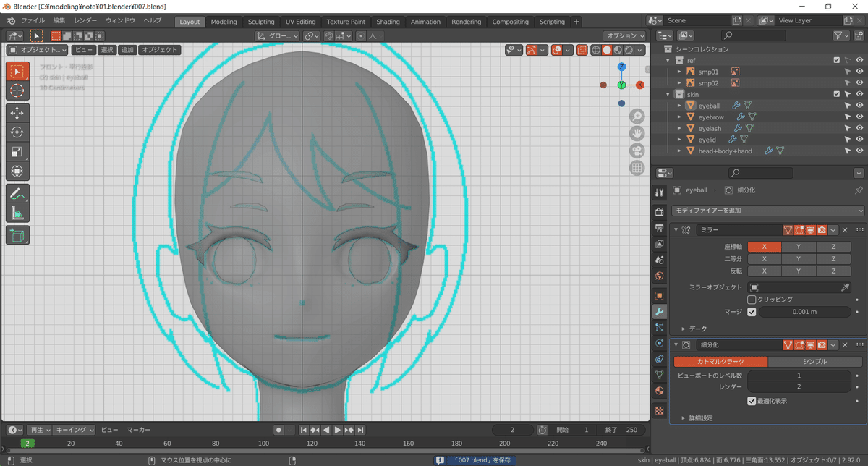The height and width of the screenshot is (466, 868).
Task: Toggle exclude checkbox for ref collection
Action: click(837, 61)
